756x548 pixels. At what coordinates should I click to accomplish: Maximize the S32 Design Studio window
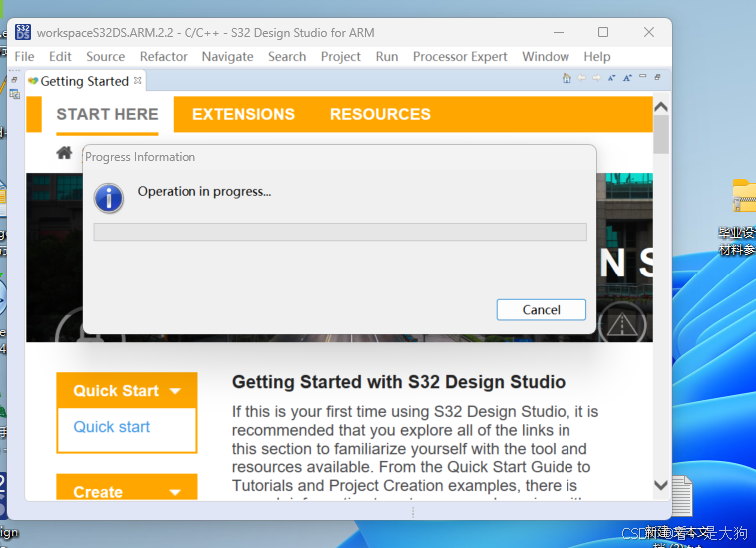(x=603, y=32)
